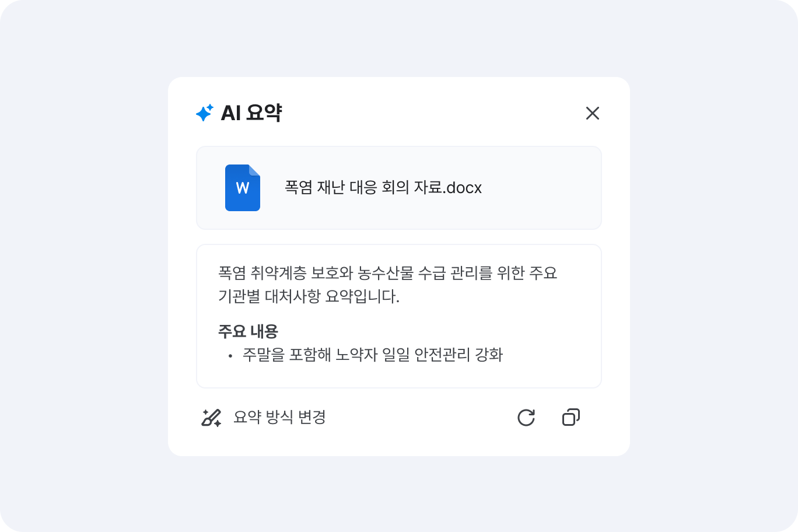Click the white W letter on the file icon
This screenshot has height=532, width=798.
tap(243, 188)
